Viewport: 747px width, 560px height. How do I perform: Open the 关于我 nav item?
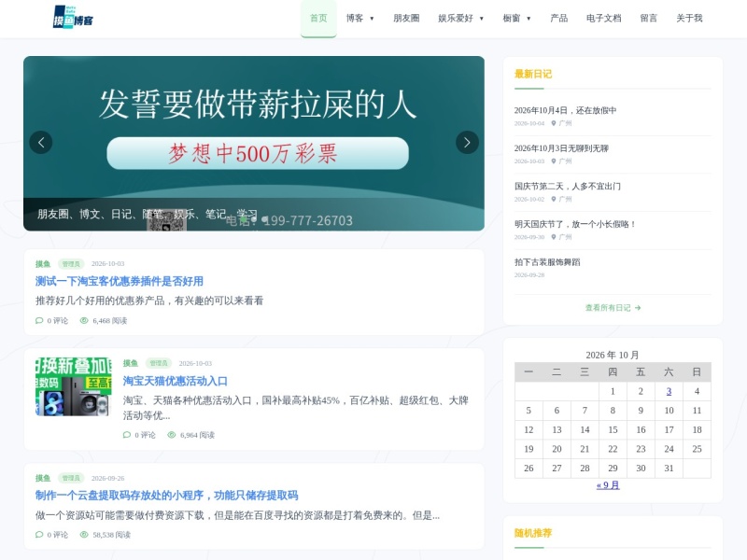[x=689, y=18]
